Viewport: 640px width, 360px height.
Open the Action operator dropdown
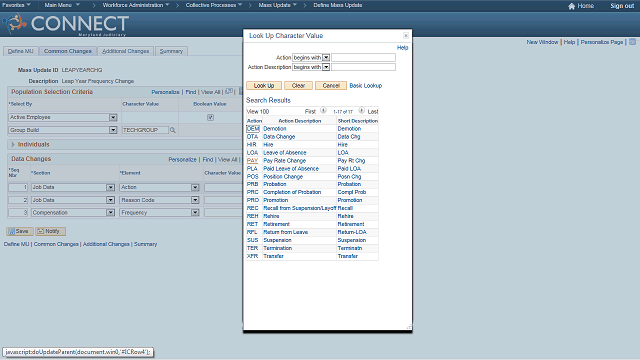(x=326, y=58)
